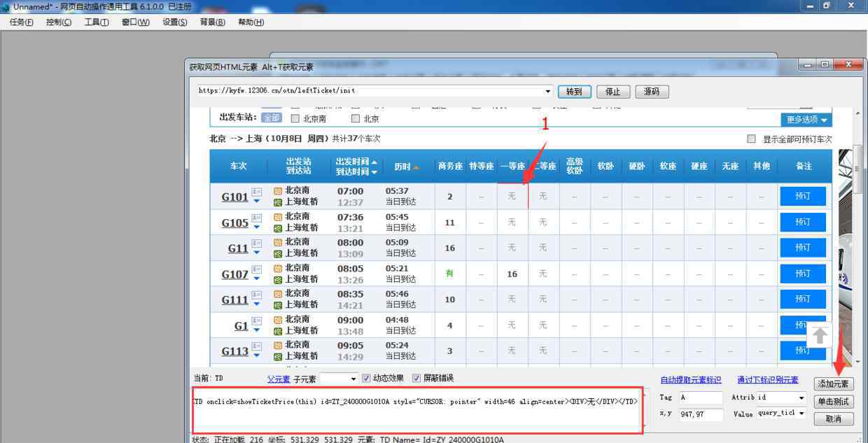Click the ID card icon for G113
This screenshot has height=443, width=868.
coord(256,346)
